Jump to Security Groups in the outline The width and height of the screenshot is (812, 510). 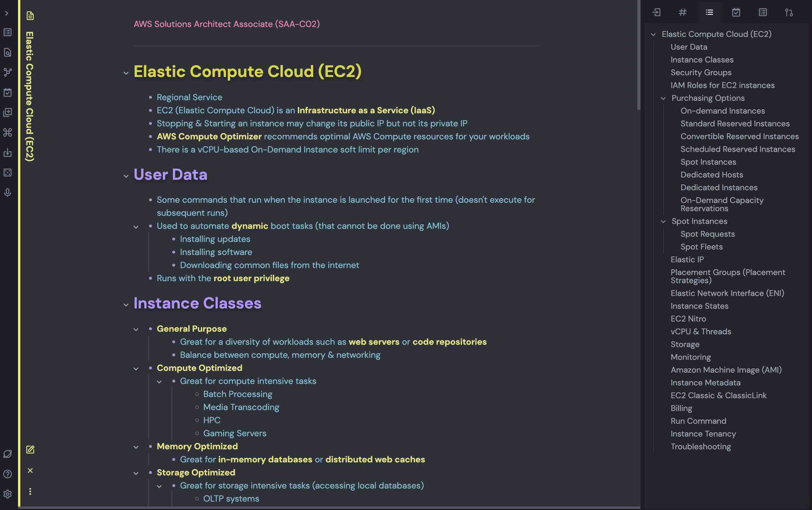coord(701,73)
